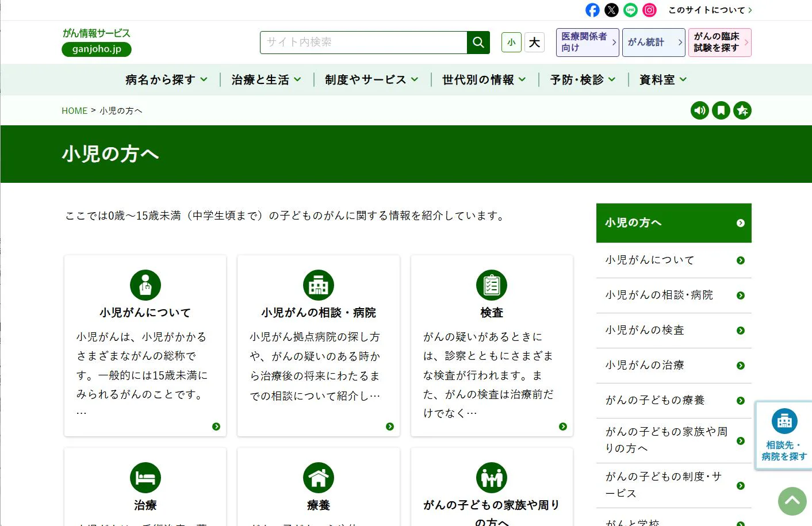Expand the 治療と生活 menu
The width and height of the screenshot is (812, 526).
tap(266, 80)
